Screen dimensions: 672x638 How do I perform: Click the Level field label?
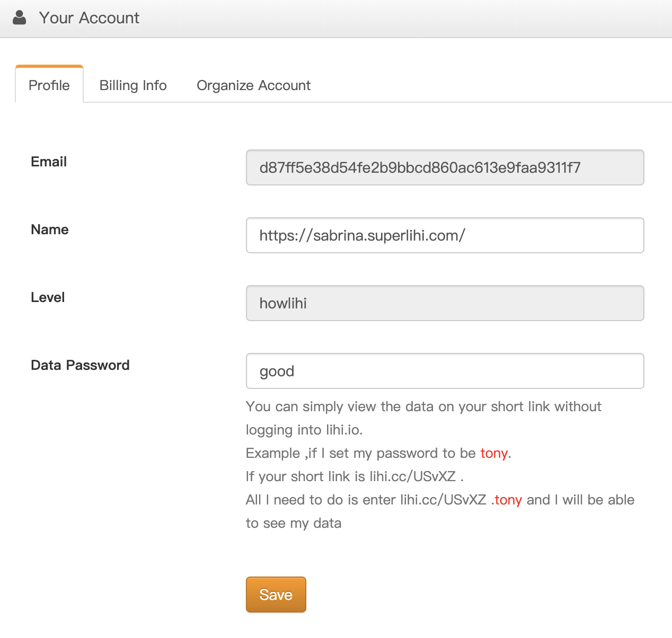(48, 297)
